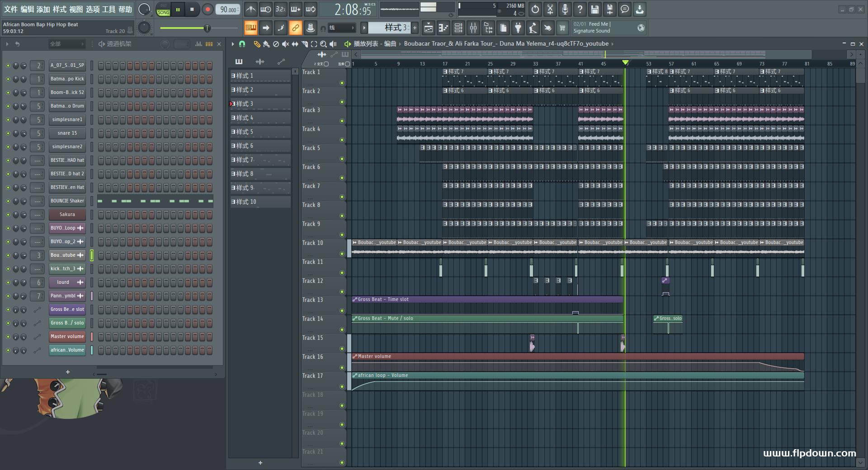
Task: Click the microphone one-click recording icon
Action: [x=565, y=9]
